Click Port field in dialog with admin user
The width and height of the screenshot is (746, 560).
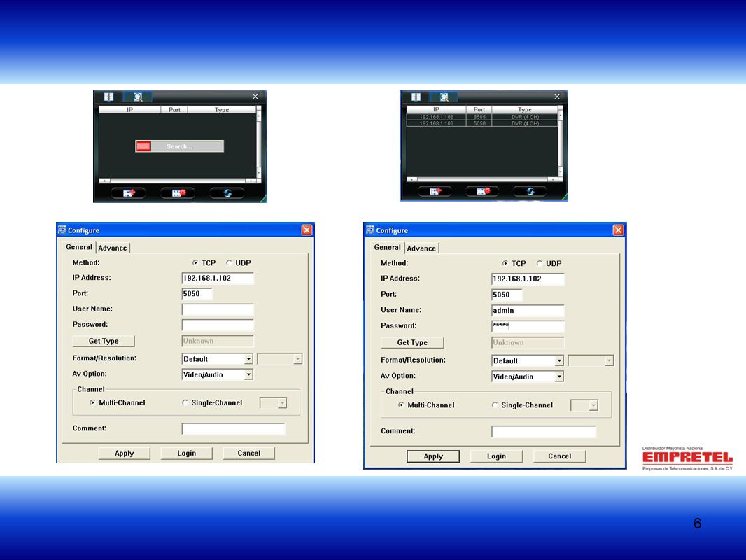point(507,295)
